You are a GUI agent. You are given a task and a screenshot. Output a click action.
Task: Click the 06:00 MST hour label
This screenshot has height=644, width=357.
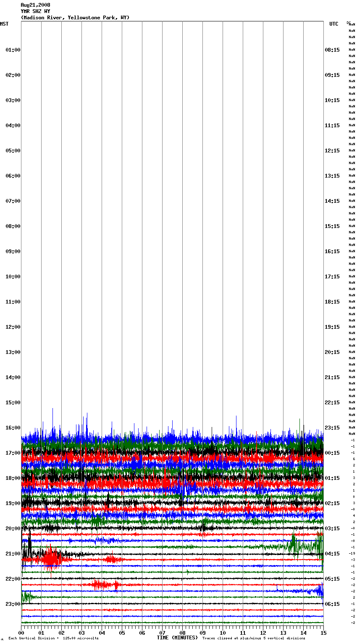tap(13, 176)
